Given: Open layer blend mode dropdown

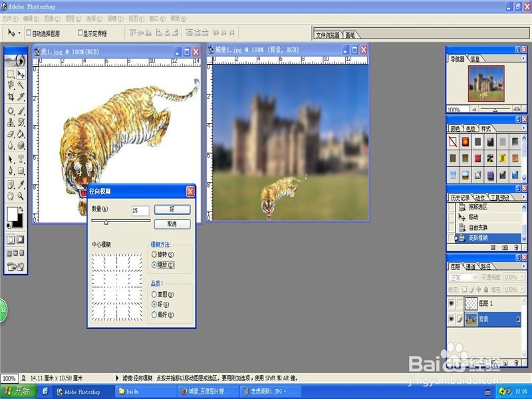Looking at the screenshot, I should 464,277.
